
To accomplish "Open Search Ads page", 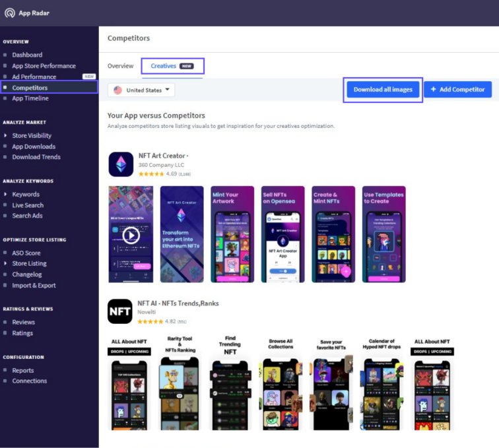I will point(27,216).
